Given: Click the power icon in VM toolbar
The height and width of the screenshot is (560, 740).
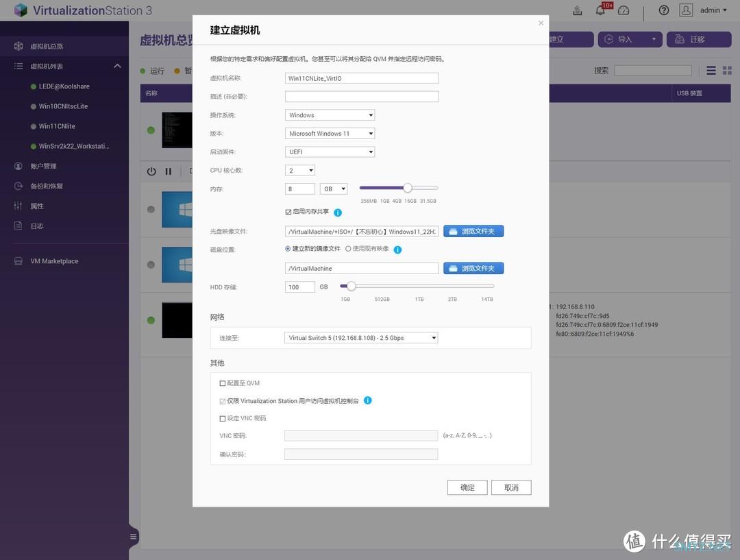Looking at the screenshot, I should tap(151, 171).
